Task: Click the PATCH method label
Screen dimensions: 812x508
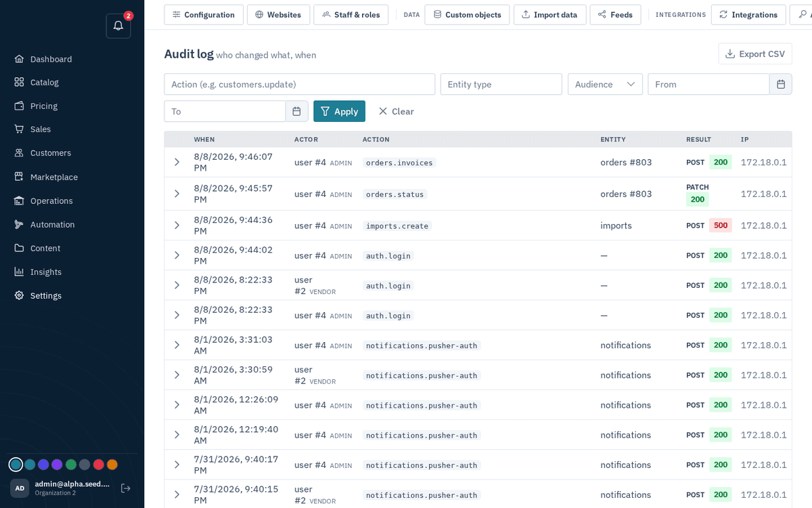Action: pos(698,187)
